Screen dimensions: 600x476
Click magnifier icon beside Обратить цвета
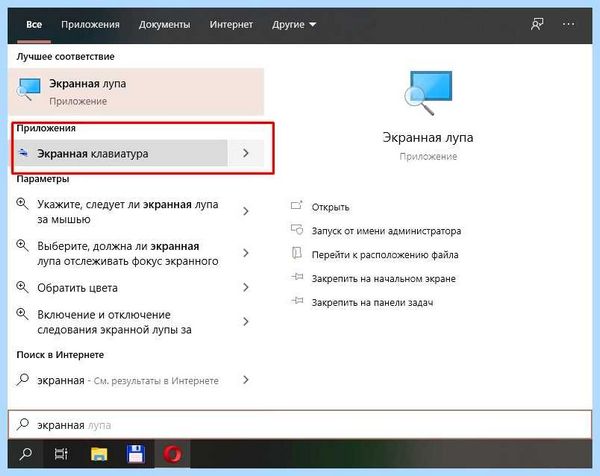click(22, 287)
